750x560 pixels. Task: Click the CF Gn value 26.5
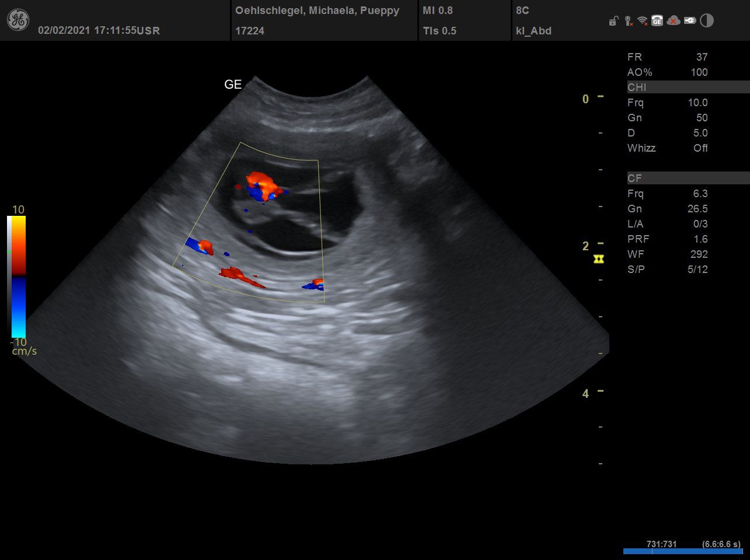(x=697, y=209)
